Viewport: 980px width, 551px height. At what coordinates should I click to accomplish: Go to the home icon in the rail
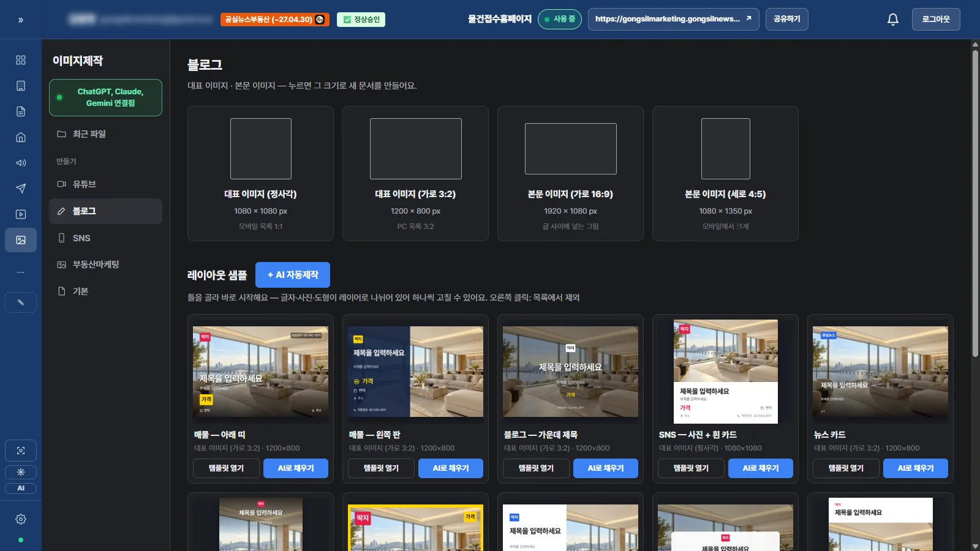(x=21, y=137)
